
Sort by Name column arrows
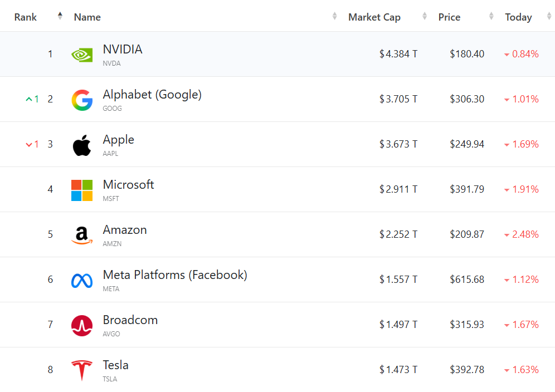point(334,17)
